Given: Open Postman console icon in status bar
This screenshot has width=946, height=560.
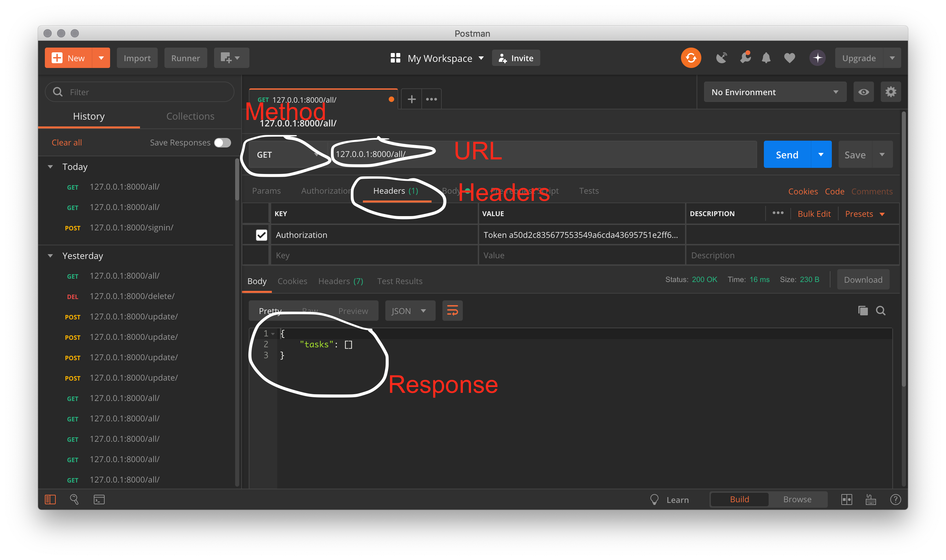Looking at the screenshot, I should (99, 499).
